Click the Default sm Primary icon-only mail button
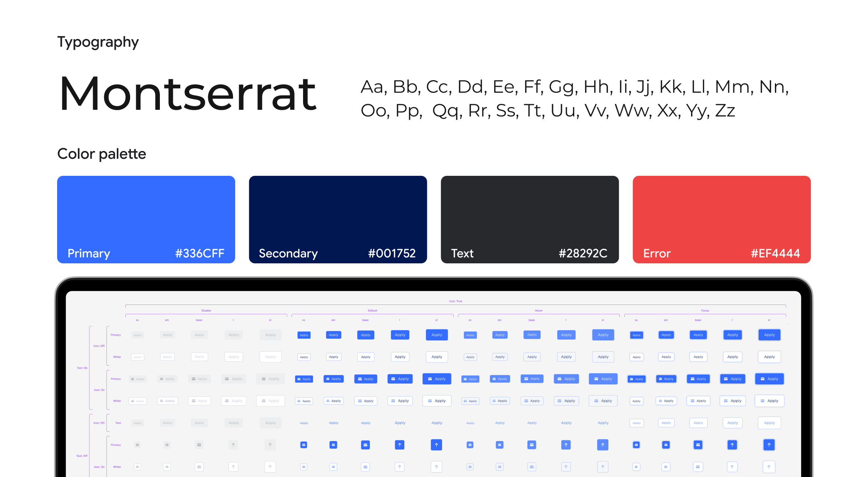The height and width of the screenshot is (477, 868). (333, 445)
